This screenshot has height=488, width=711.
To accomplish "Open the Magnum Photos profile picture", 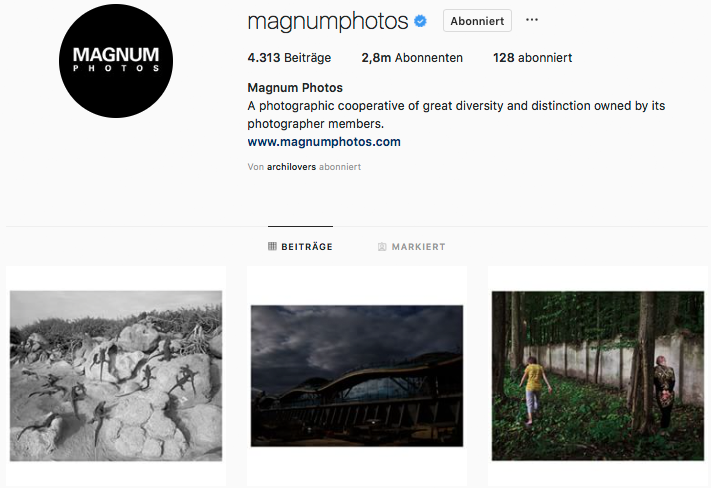I will 116,61.
